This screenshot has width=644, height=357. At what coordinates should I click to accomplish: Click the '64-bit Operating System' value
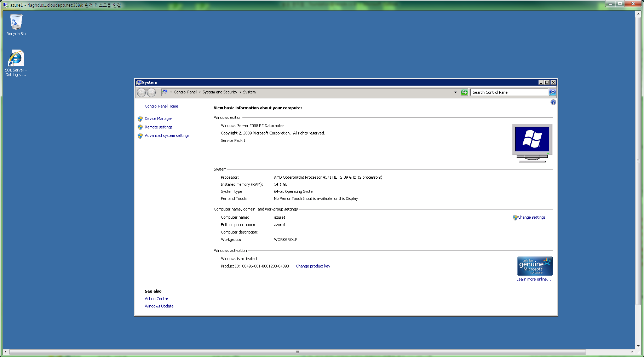(x=294, y=191)
